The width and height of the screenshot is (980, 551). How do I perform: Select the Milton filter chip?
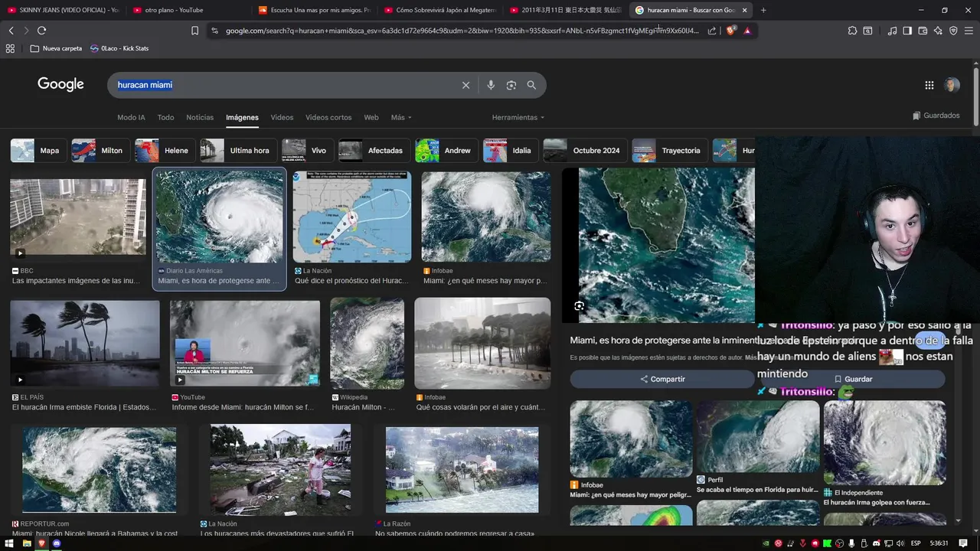pos(100,151)
